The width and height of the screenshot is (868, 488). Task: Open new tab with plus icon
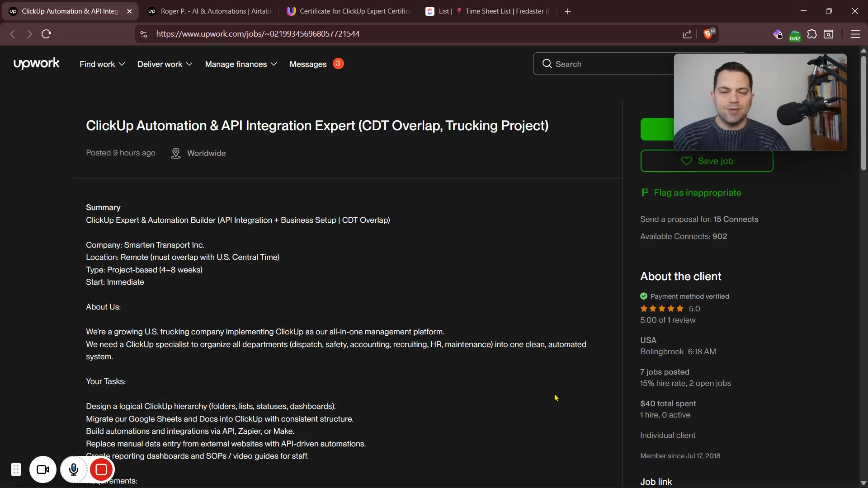point(568,11)
